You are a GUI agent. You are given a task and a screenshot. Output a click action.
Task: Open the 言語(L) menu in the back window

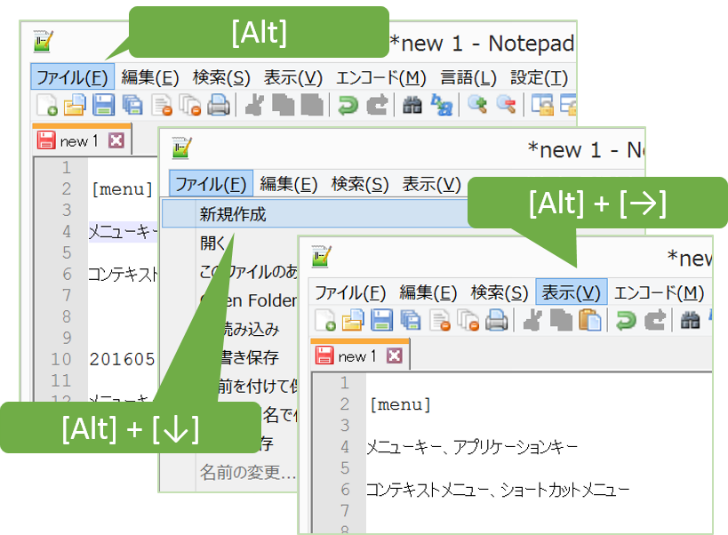(x=468, y=77)
